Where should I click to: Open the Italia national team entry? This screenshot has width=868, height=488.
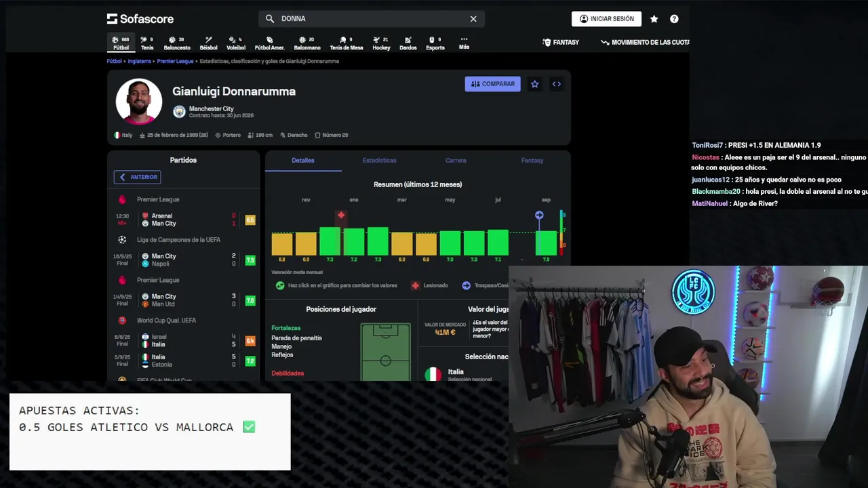pos(456,372)
